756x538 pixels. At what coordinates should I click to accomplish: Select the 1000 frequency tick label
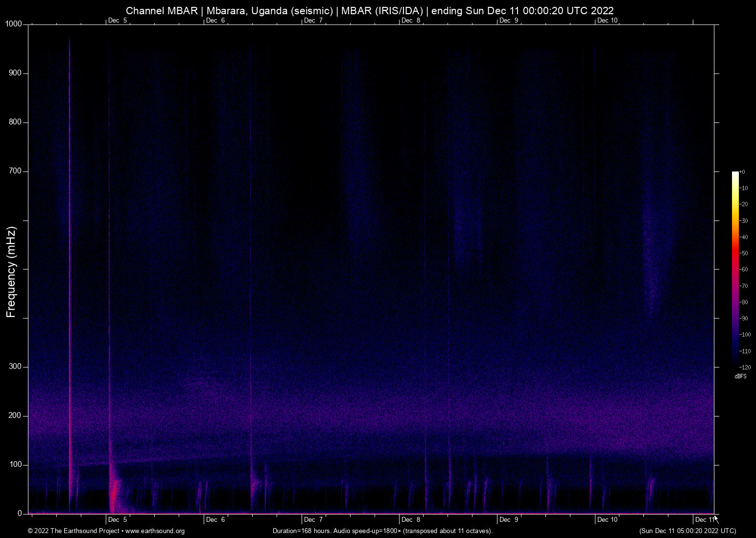tap(13, 23)
